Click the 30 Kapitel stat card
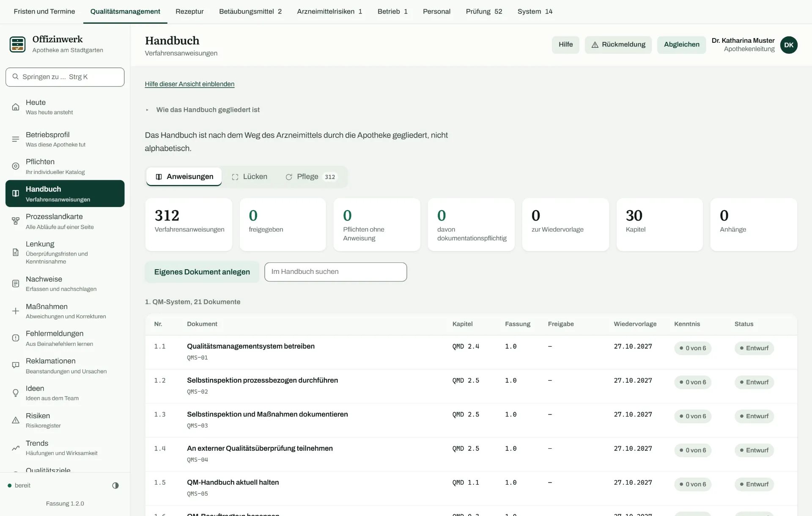The height and width of the screenshot is (516, 812). [659, 225]
